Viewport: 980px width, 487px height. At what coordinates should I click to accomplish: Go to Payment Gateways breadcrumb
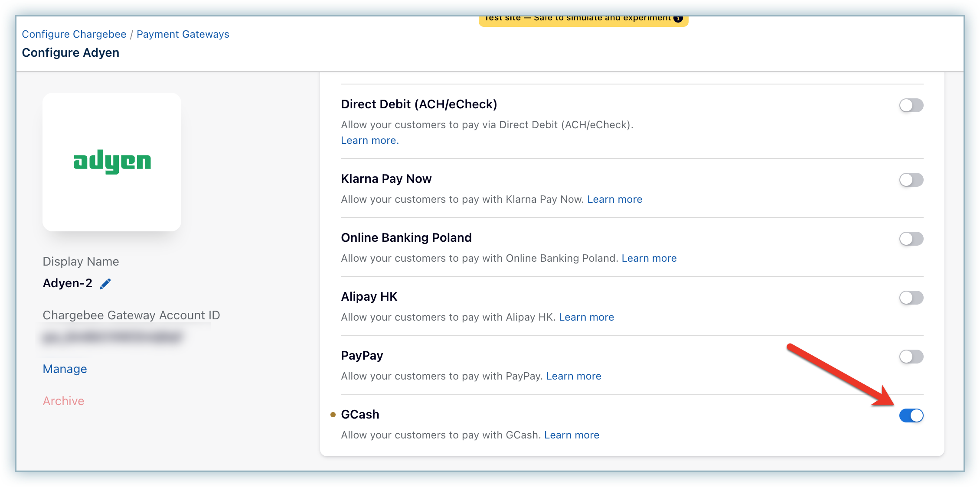point(183,34)
